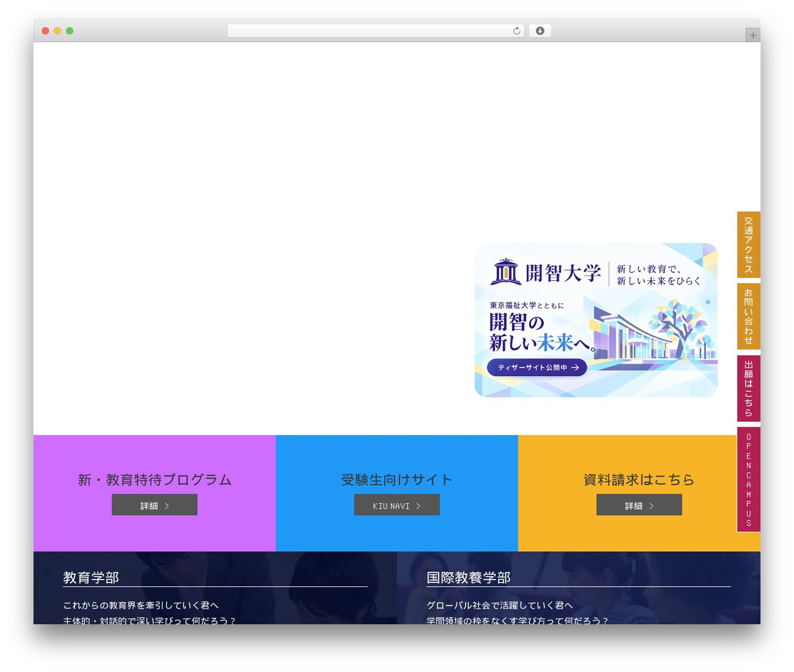The height and width of the screenshot is (672, 794).
Task: Open 詳細 under 資料請求はこちら
Action: click(639, 505)
